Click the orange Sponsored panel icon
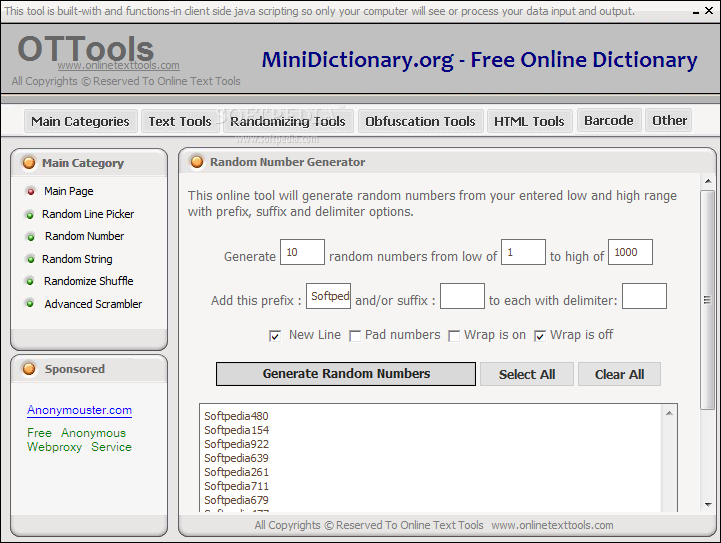The image size is (721, 543). 29,369
